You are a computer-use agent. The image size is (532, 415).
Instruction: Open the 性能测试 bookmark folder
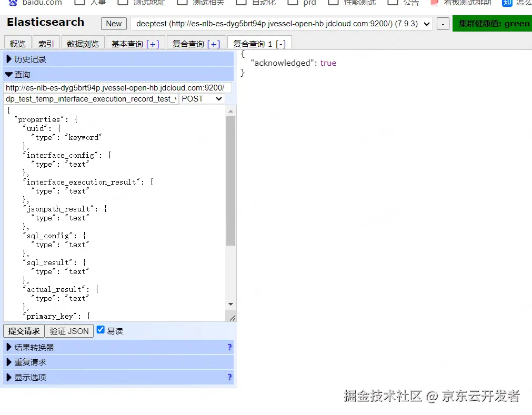[x=352, y=3]
